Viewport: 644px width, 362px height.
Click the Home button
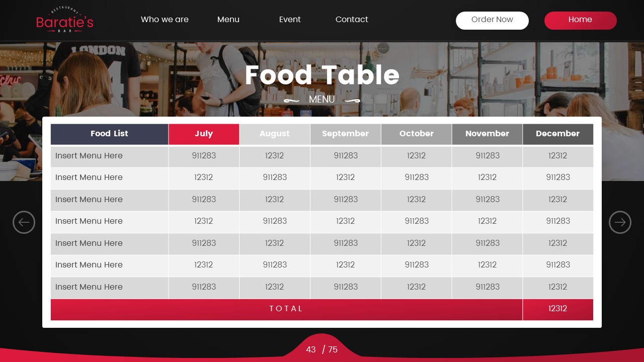pyautogui.click(x=580, y=20)
